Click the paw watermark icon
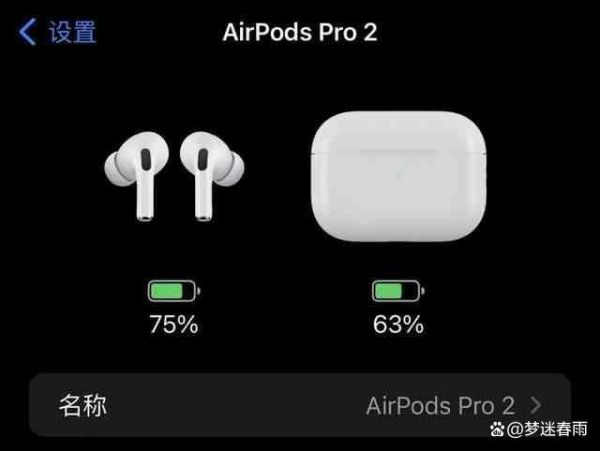Screen dimensions: 600x451 tap(497, 429)
